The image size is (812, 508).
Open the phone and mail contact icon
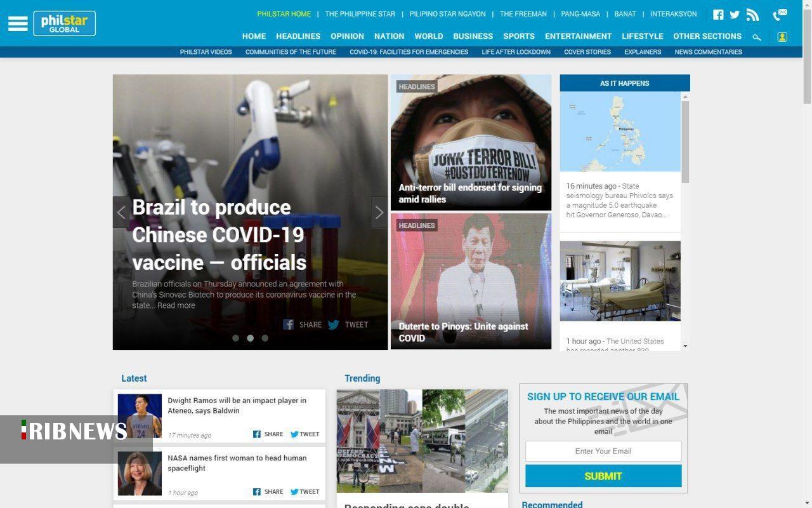click(780, 14)
